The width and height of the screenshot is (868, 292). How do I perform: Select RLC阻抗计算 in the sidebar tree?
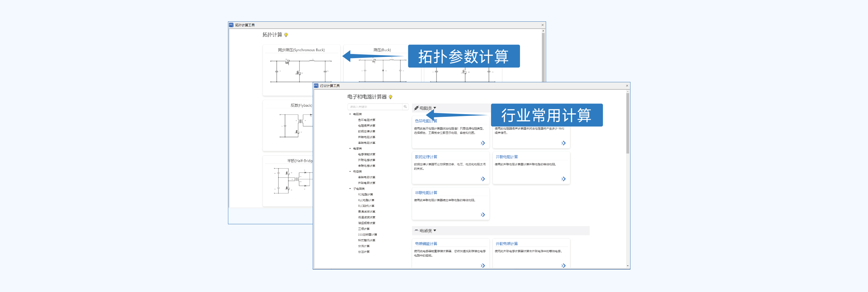pos(366,206)
